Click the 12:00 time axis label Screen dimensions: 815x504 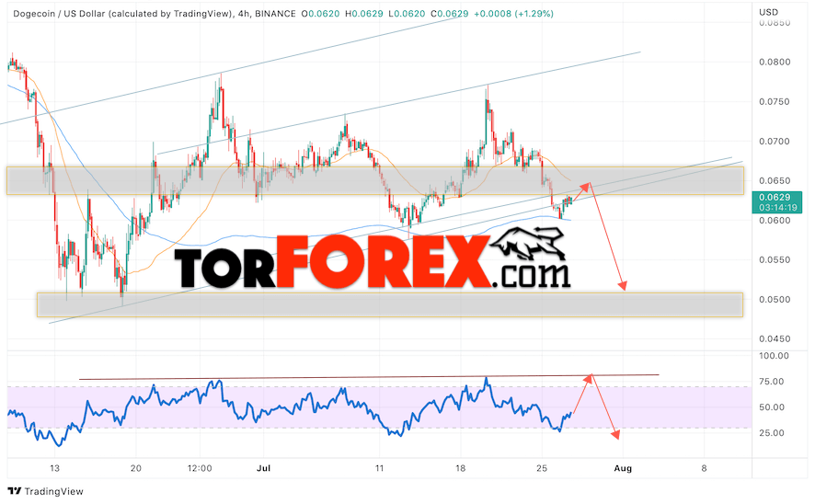tap(200, 468)
